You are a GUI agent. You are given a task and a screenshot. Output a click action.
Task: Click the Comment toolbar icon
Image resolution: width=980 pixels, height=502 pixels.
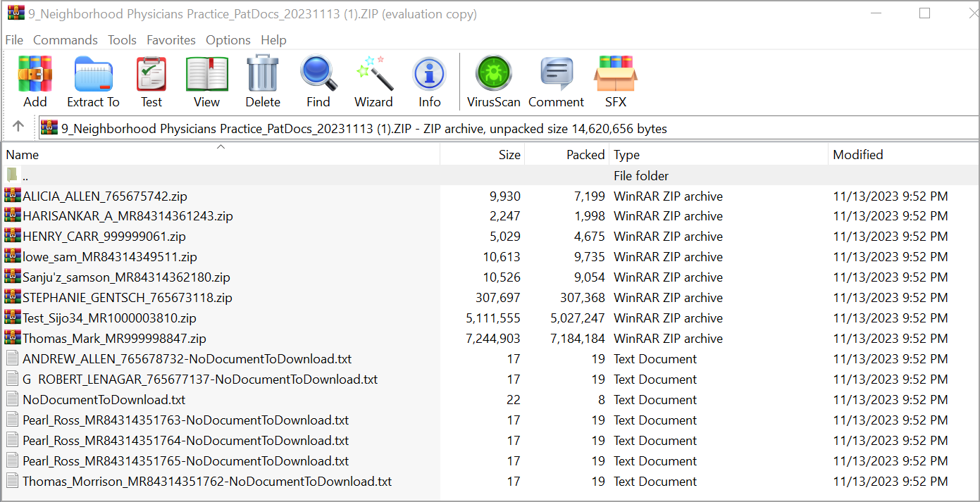pos(556,82)
